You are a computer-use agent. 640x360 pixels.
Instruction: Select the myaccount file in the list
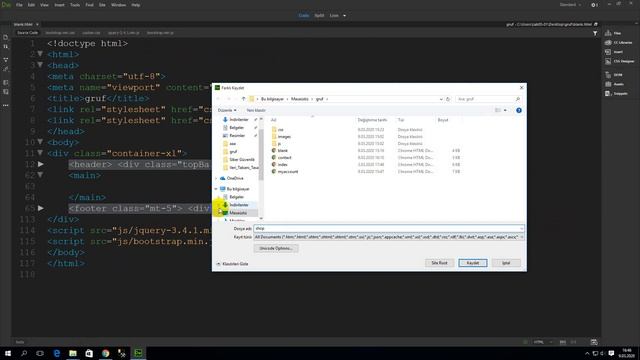point(288,172)
